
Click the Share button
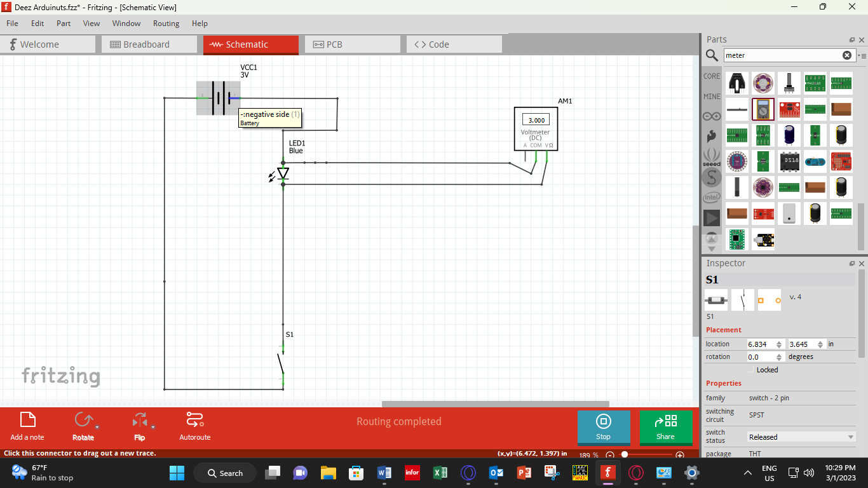[665, 428]
